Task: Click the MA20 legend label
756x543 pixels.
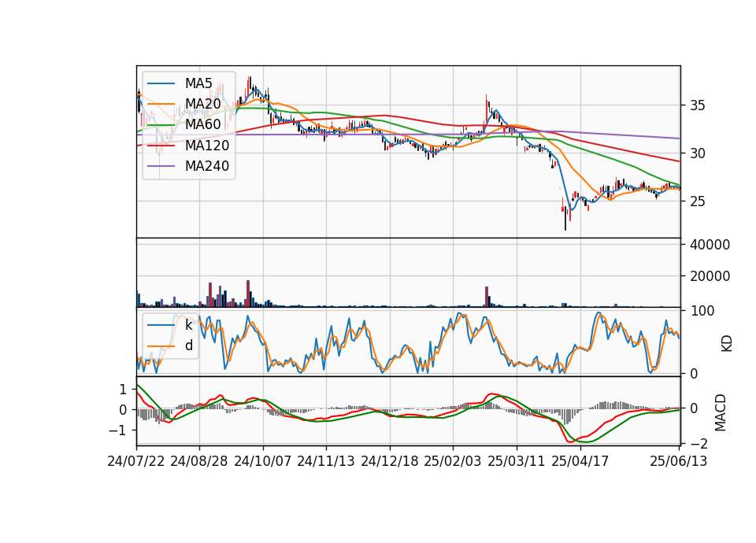Action: click(202, 104)
